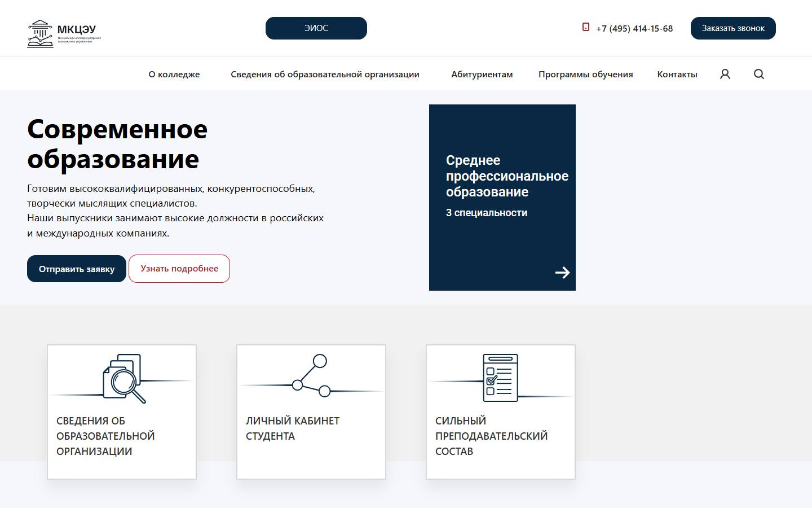Open the user account profile icon
This screenshot has width=812, height=508.
point(725,74)
